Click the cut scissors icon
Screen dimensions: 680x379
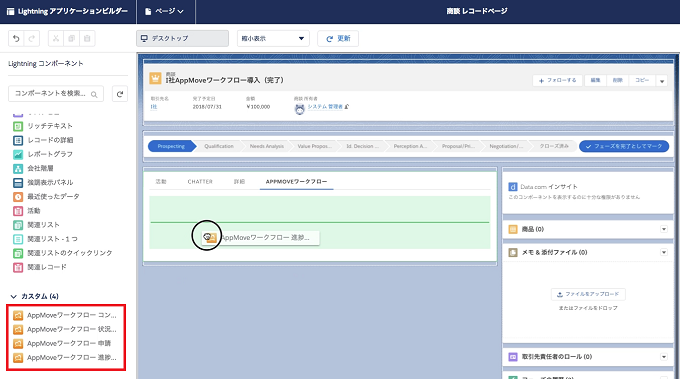click(x=56, y=39)
